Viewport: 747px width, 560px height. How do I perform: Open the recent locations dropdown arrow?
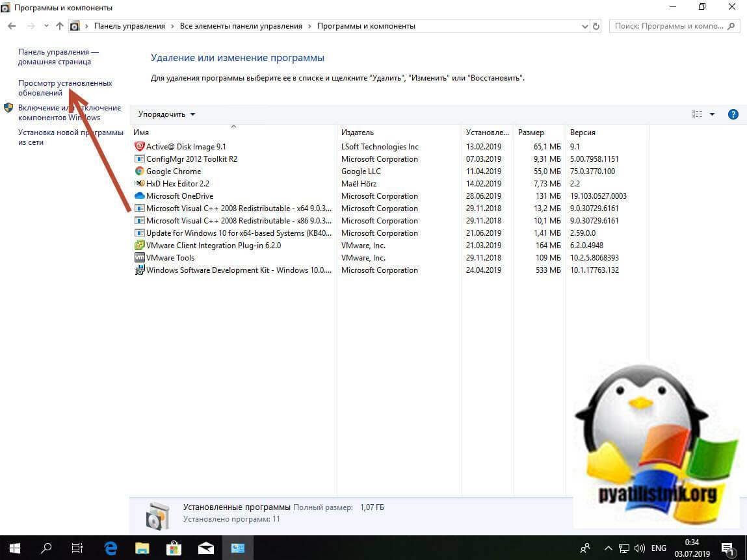[x=46, y=27]
